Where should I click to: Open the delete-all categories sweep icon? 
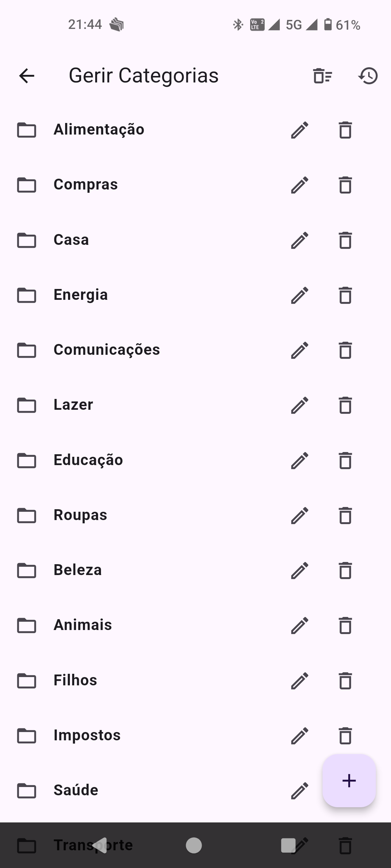coord(322,76)
